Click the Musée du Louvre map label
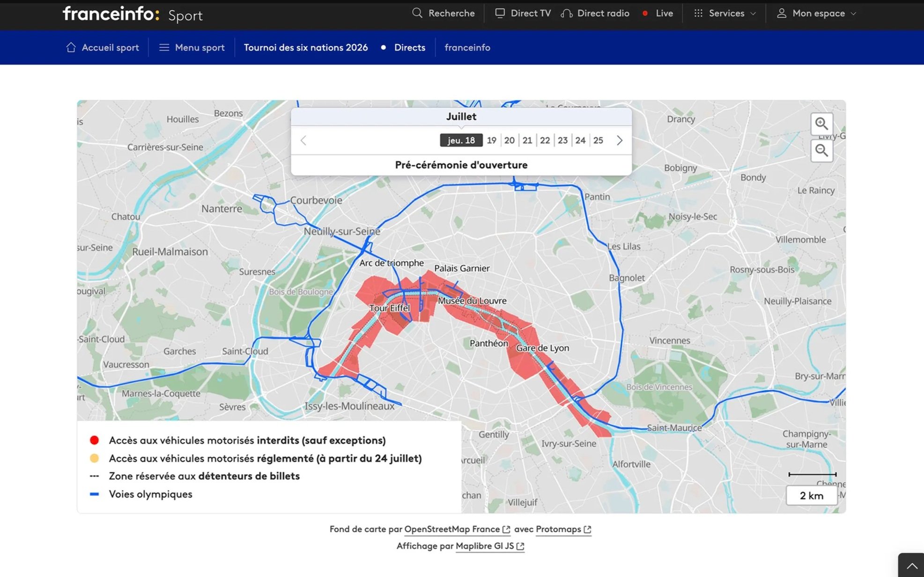 tap(472, 301)
